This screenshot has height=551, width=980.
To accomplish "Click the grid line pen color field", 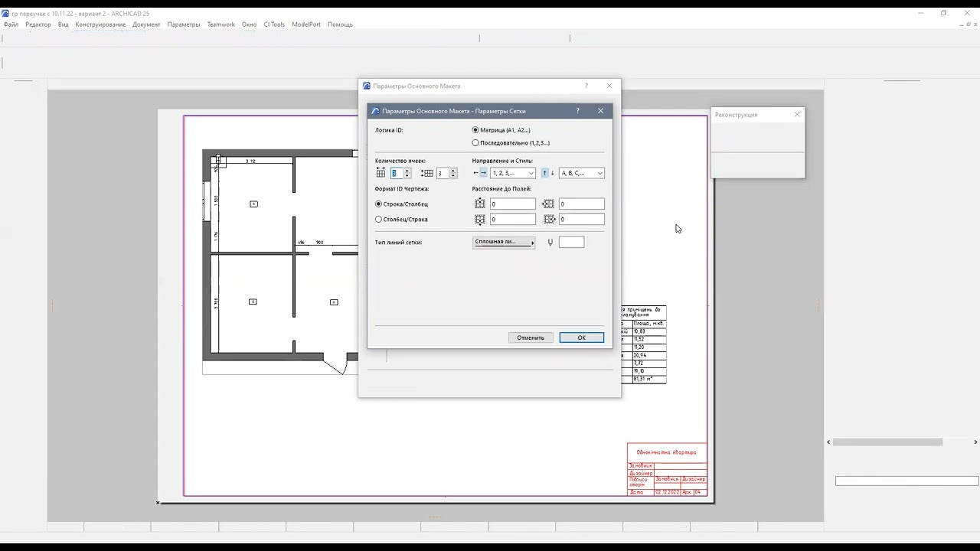I will [571, 243].
